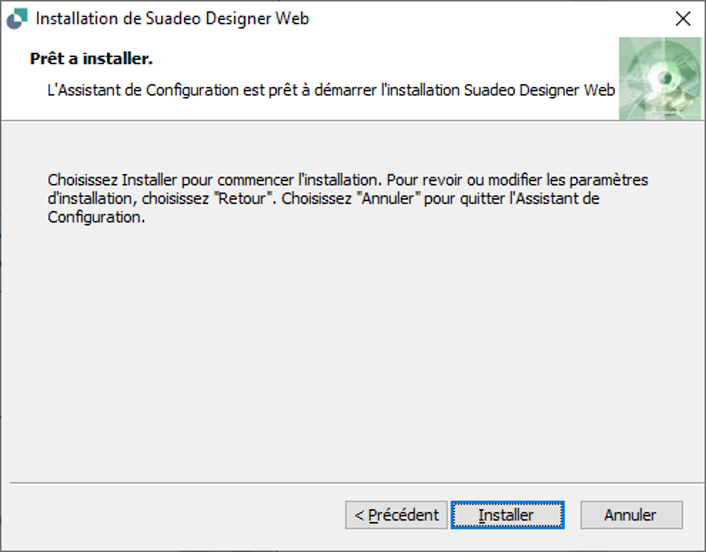706x552 pixels.
Task: Click the word 'Configuration.' ending the paragraph
Action: (x=96, y=217)
